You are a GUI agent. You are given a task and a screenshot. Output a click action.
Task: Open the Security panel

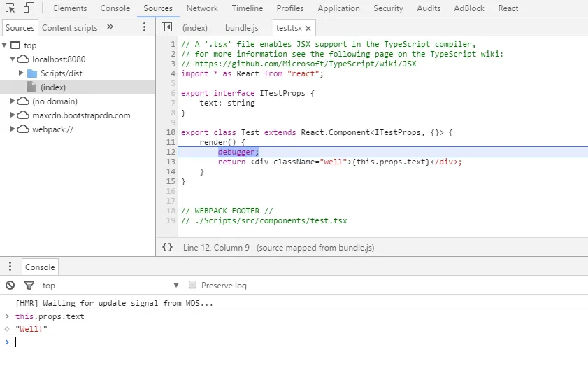coord(388,8)
